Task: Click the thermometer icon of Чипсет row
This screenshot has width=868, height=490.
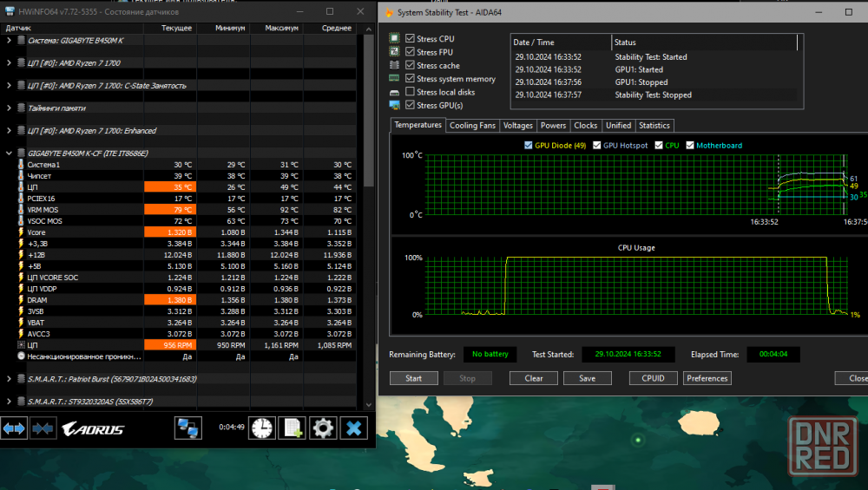Action: tap(21, 176)
